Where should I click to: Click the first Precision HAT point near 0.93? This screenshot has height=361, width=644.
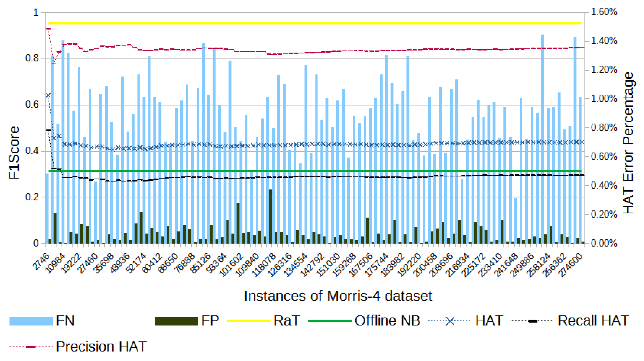click(x=48, y=29)
